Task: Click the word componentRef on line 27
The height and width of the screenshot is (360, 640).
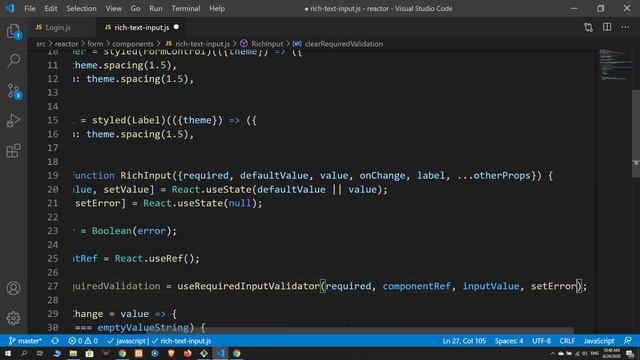Action: point(417,286)
